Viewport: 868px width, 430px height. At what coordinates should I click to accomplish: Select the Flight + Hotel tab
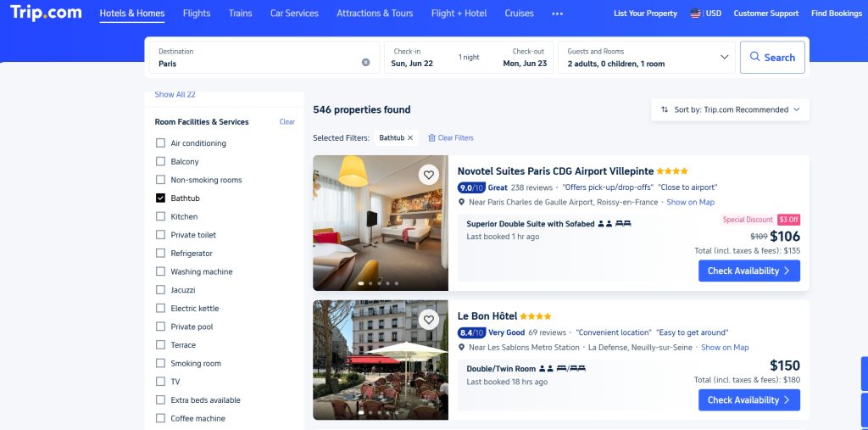[x=459, y=14]
